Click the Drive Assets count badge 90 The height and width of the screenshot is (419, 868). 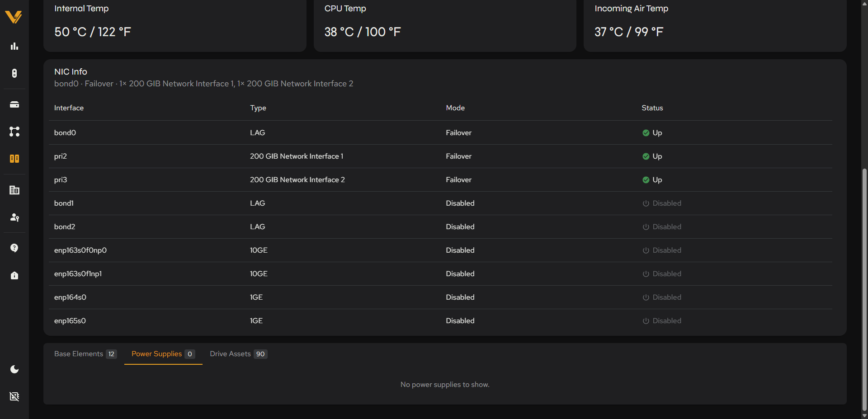click(260, 354)
